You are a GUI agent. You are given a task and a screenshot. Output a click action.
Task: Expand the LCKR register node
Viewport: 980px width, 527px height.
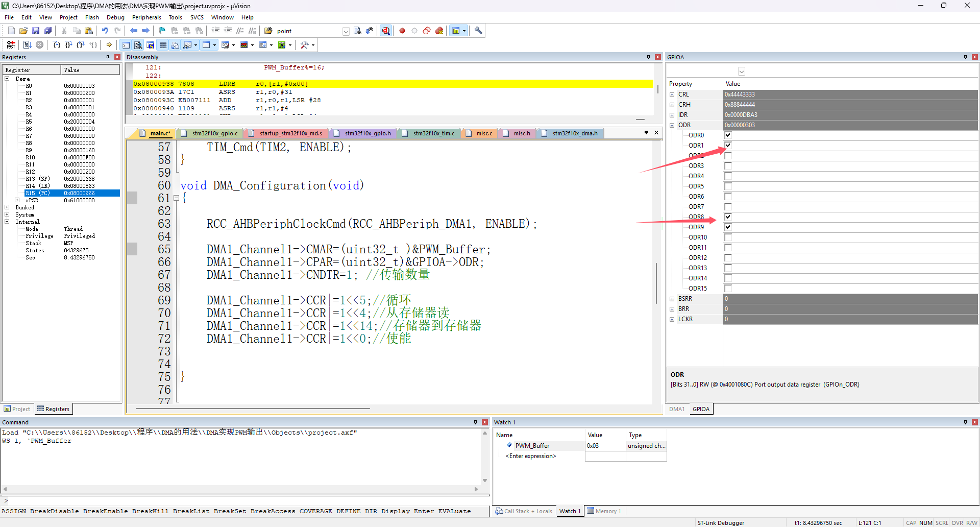(672, 319)
